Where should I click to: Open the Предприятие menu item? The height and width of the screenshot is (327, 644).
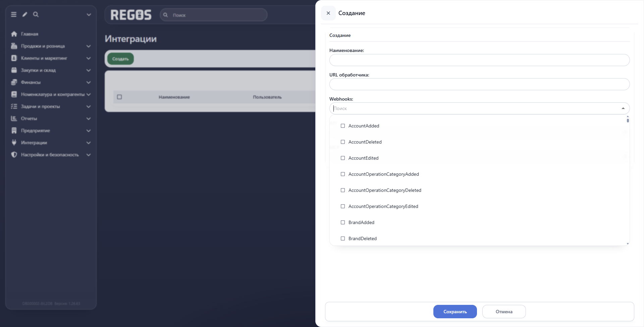click(x=51, y=130)
